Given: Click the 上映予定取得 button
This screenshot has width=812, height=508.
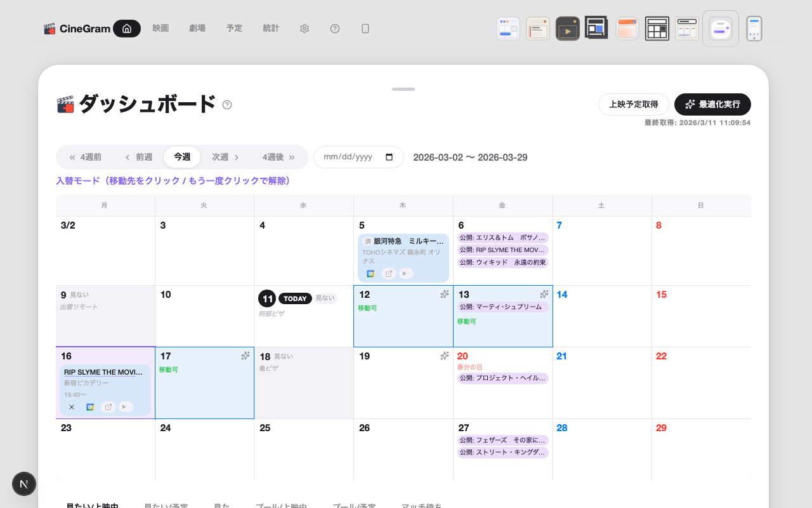Looking at the screenshot, I should (x=633, y=104).
